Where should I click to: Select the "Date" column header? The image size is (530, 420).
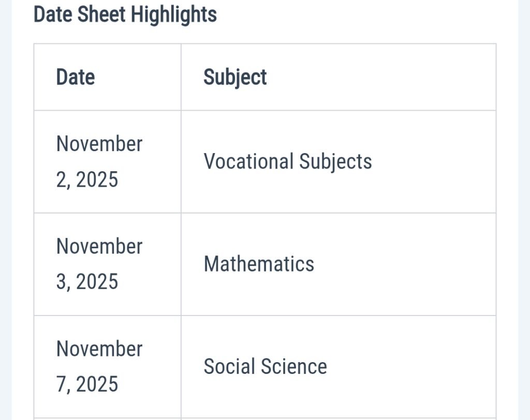coord(76,77)
